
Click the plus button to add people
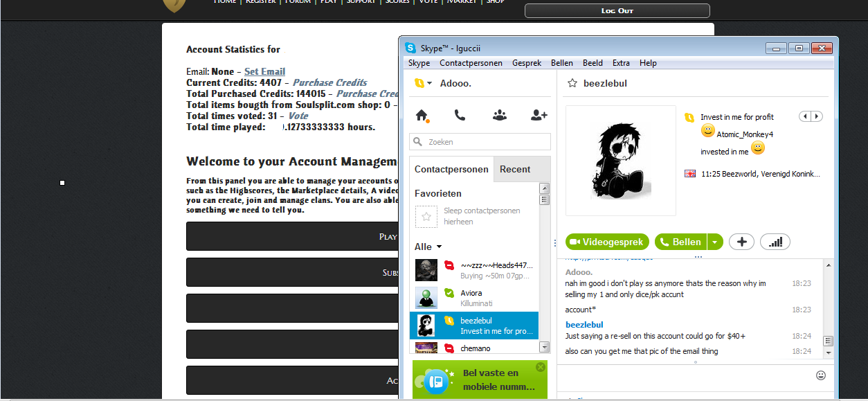pyautogui.click(x=741, y=242)
